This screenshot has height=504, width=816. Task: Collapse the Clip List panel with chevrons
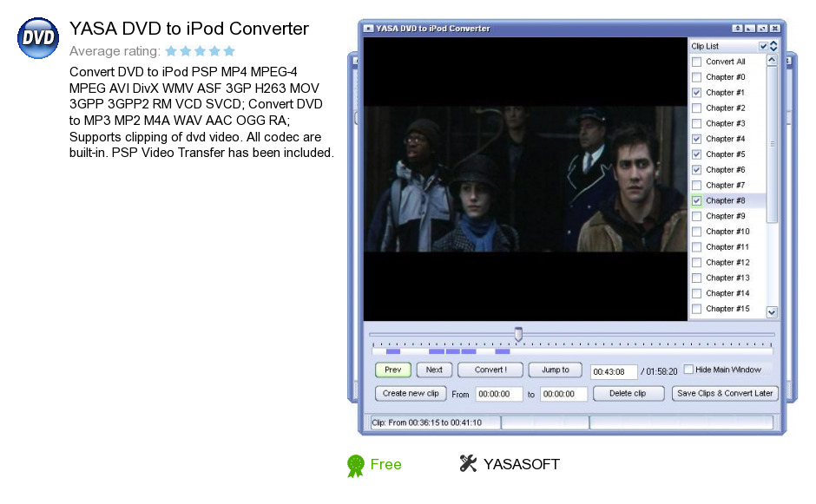[x=773, y=46]
